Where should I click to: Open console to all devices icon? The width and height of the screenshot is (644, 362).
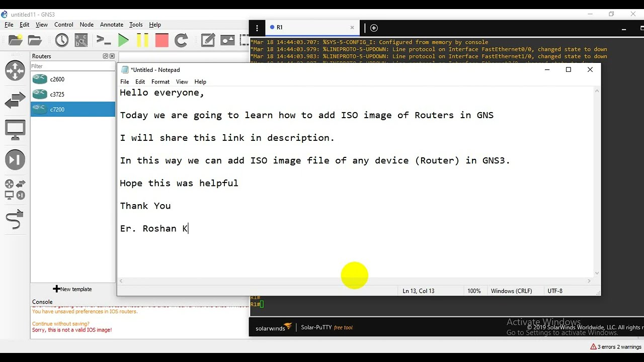[104, 40]
